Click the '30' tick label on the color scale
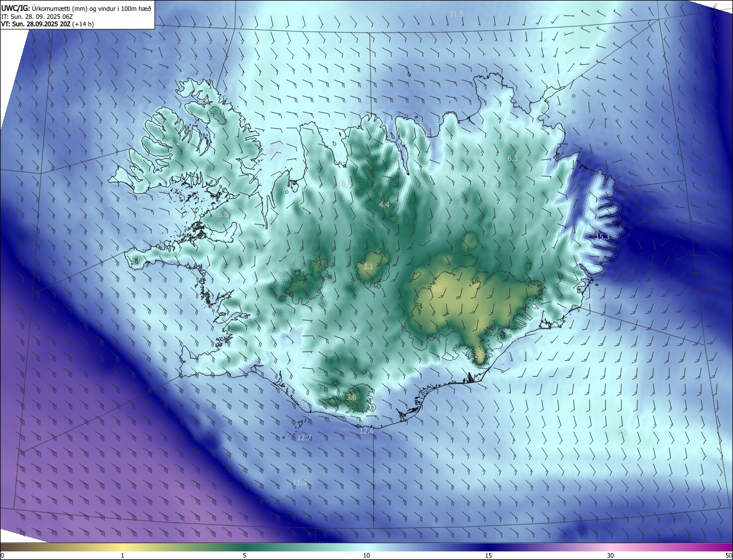Screen dimensions: 733x560 click(610, 555)
